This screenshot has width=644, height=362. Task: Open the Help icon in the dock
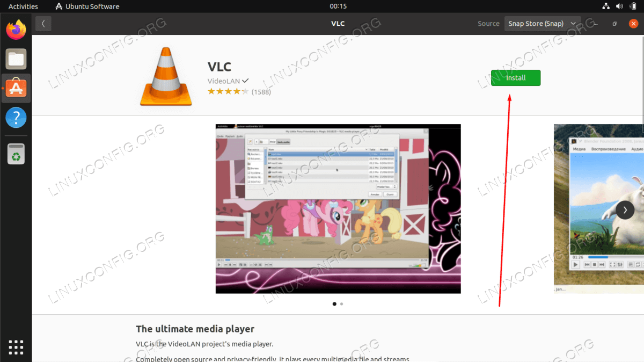(x=16, y=117)
